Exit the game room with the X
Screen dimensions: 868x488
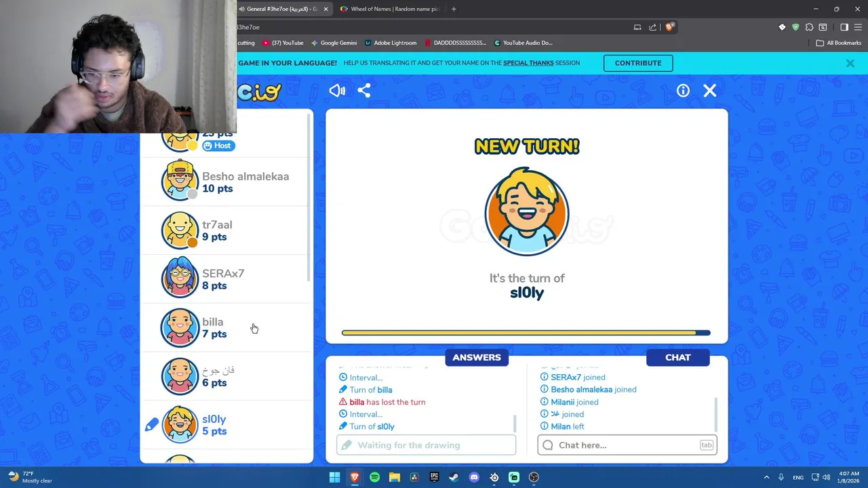pos(710,90)
